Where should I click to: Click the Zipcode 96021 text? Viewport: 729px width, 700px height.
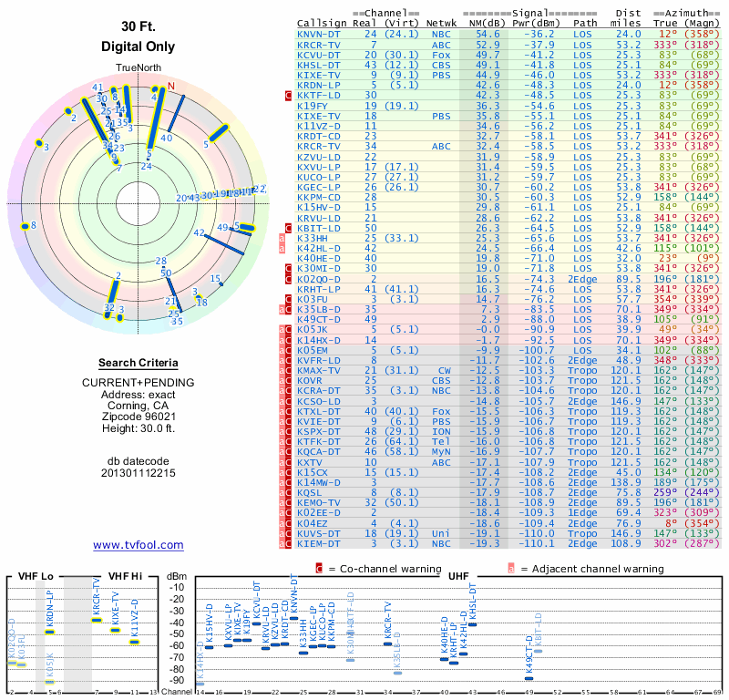(x=139, y=417)
